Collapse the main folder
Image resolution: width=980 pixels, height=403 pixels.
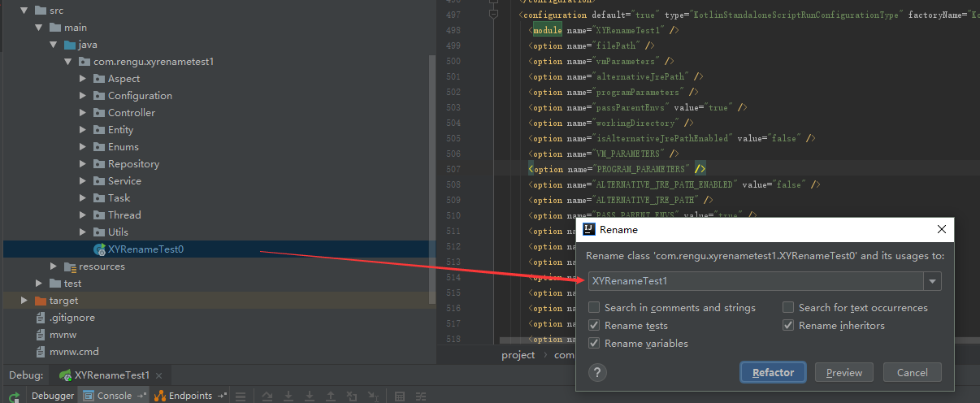click(x=38, y=28)
